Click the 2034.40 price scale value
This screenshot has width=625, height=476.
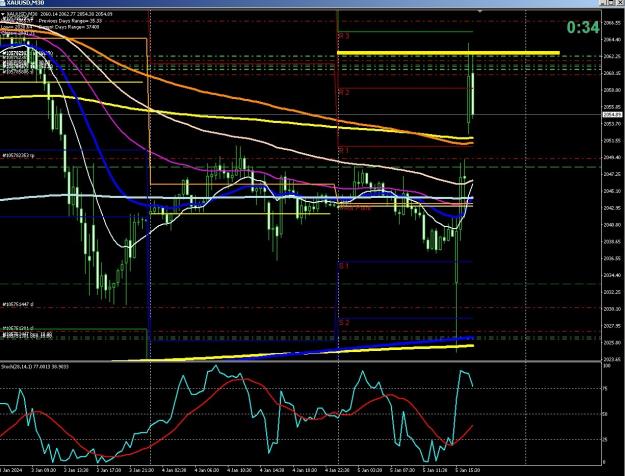[x=613, y=275]
